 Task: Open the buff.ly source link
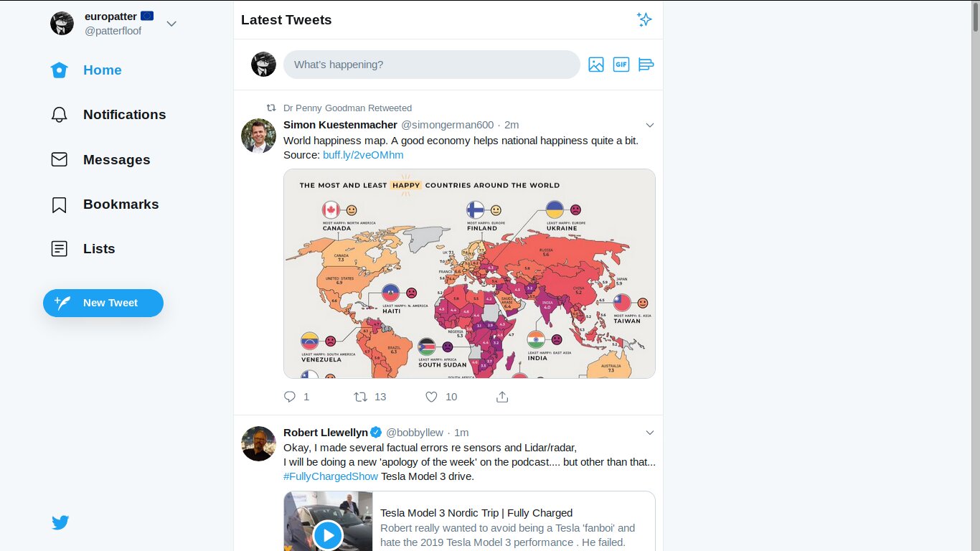tap(363, 155)
